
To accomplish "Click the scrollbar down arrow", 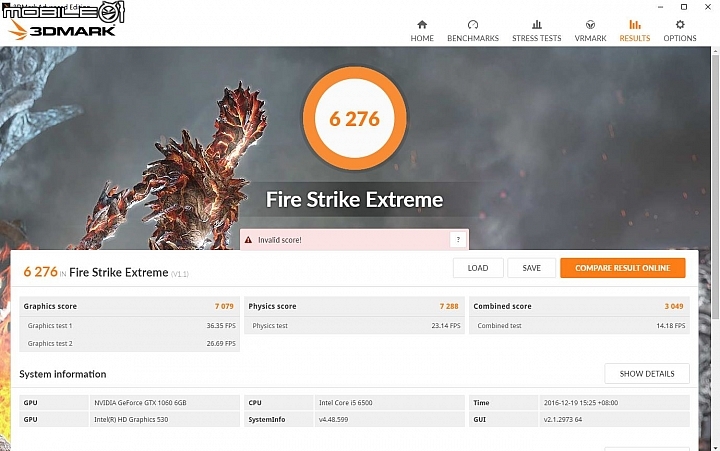I will click(x=715, y=446).
